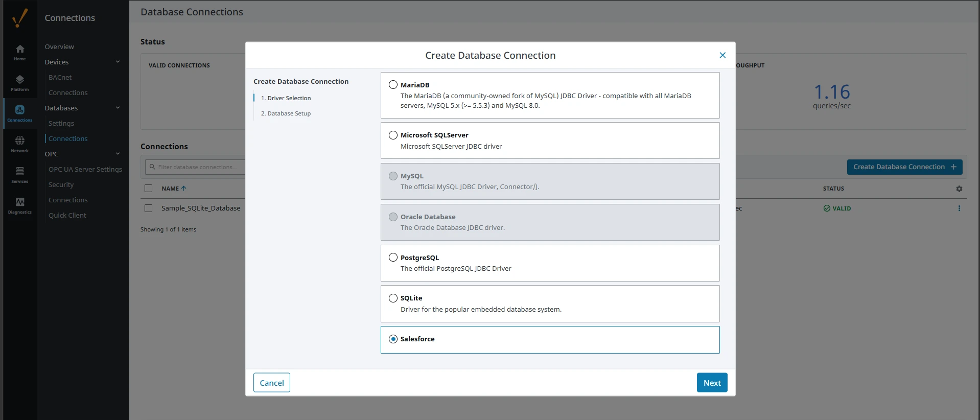Open table settings gear icon
This screenshot has width=980, height=420.
coord(959,189)
